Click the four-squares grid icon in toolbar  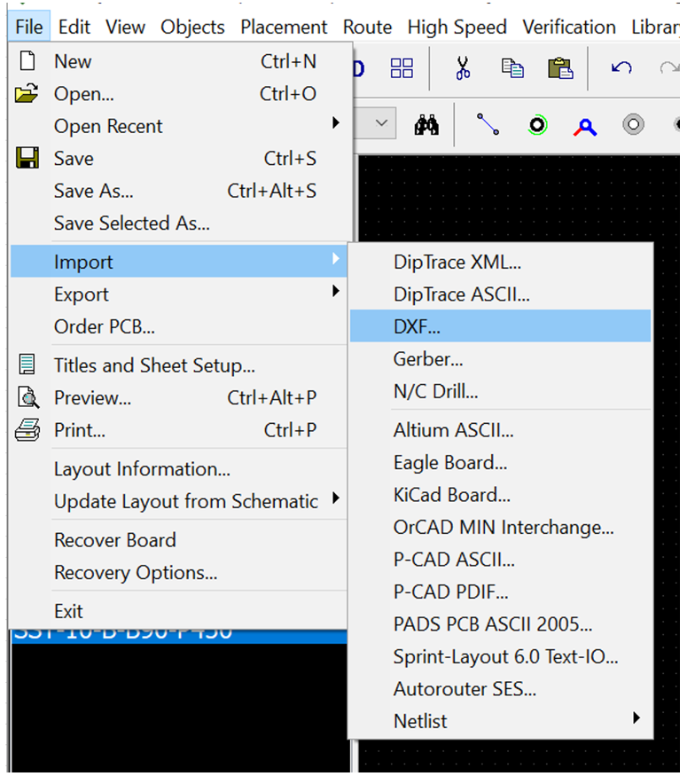tap(402, 68)
